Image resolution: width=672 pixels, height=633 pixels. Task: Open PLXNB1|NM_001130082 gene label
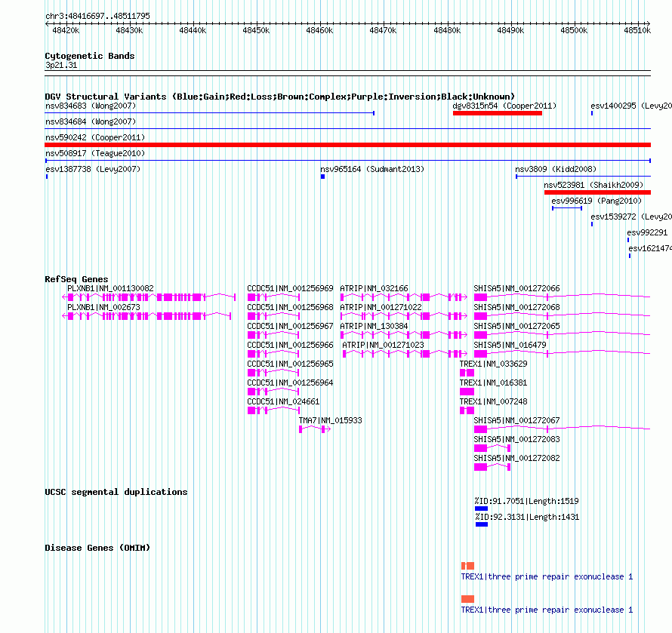click(x=110, y=288)
